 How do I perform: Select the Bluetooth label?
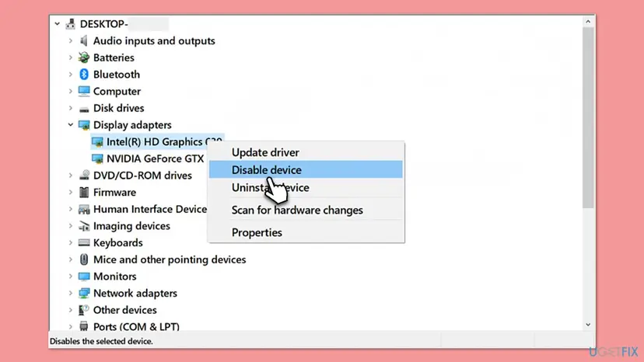(117, 75)
